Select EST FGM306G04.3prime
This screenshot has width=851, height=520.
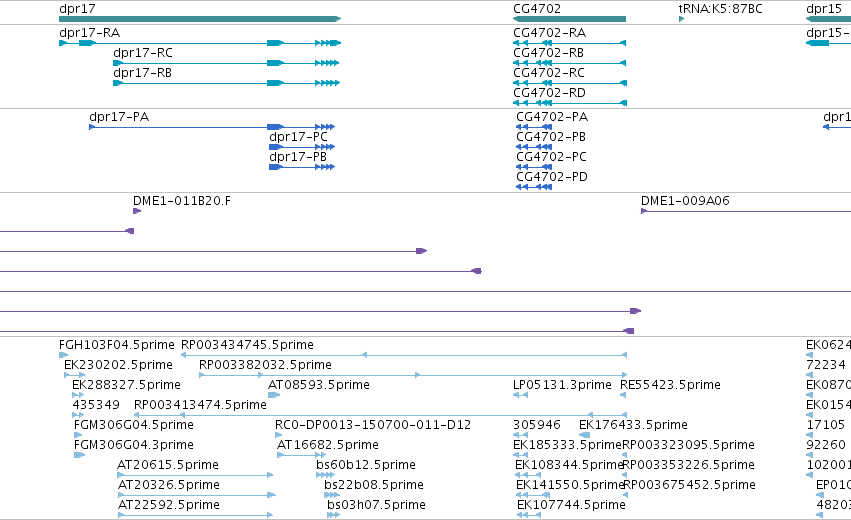click(134, 445)
